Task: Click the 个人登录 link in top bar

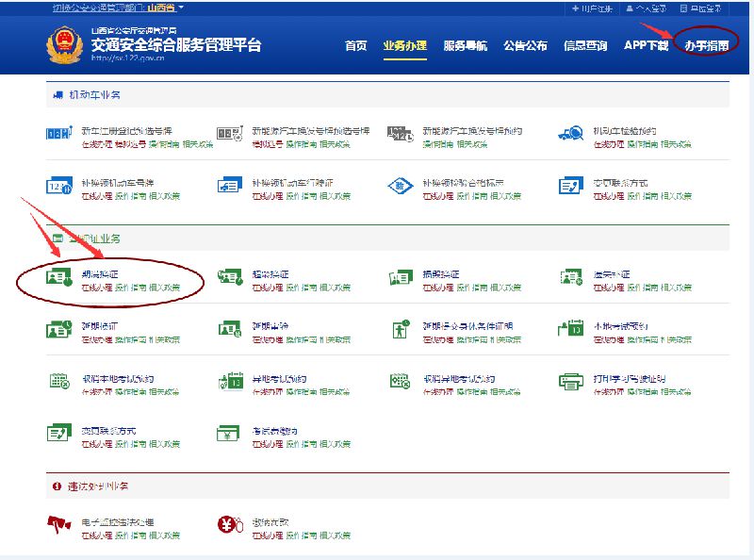Action: [650, 8]
